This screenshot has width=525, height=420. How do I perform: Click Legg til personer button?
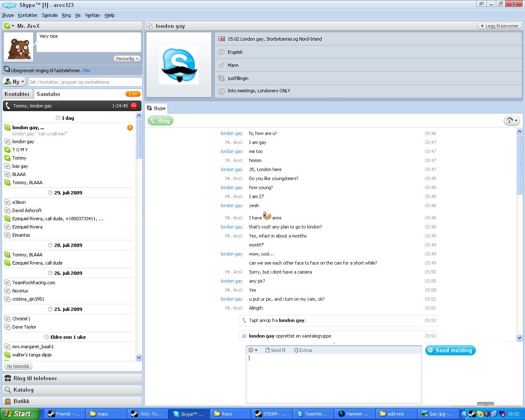[x=499, y=26]
